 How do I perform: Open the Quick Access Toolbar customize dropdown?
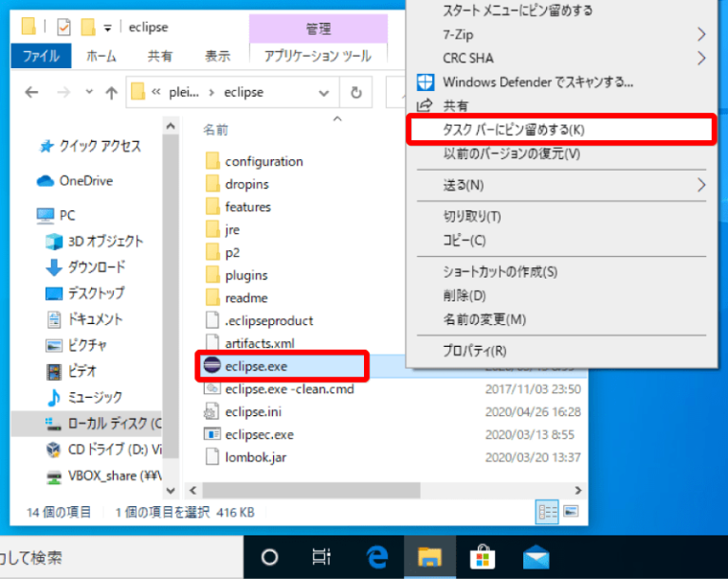107,27
